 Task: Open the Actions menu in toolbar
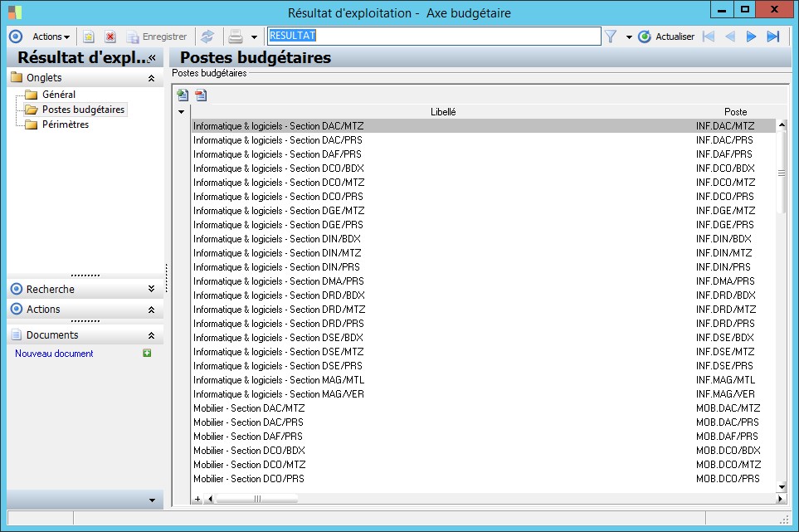coord(51,37)
